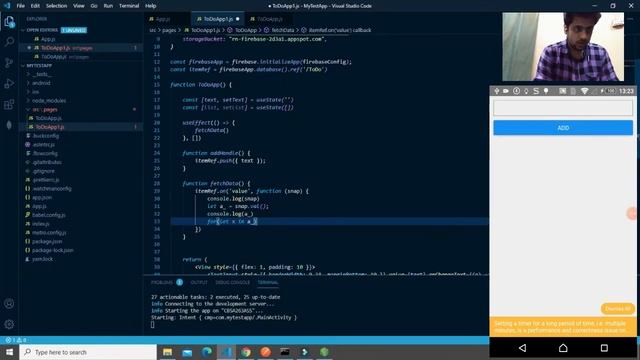The width and height of the screenshot is (640, 360).
Task: Switch to the Output panel tab
Action: pyautogui.click(x=199, y=282)
